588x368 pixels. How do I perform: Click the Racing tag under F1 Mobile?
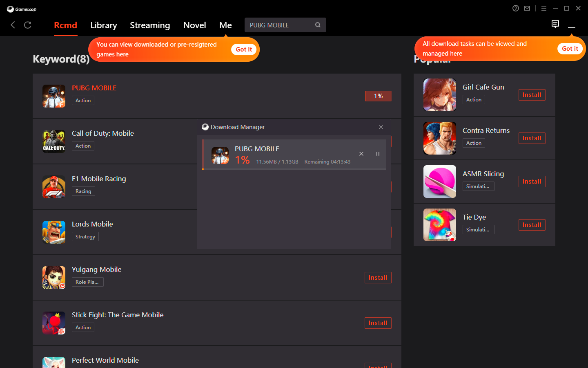(83, 191)
